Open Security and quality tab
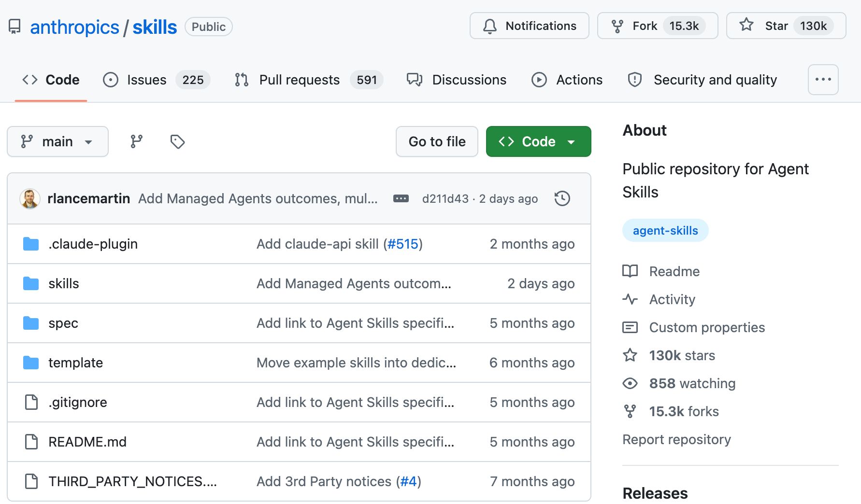The height and width of the screenshot is (504, 861). [x=702, y=80]
